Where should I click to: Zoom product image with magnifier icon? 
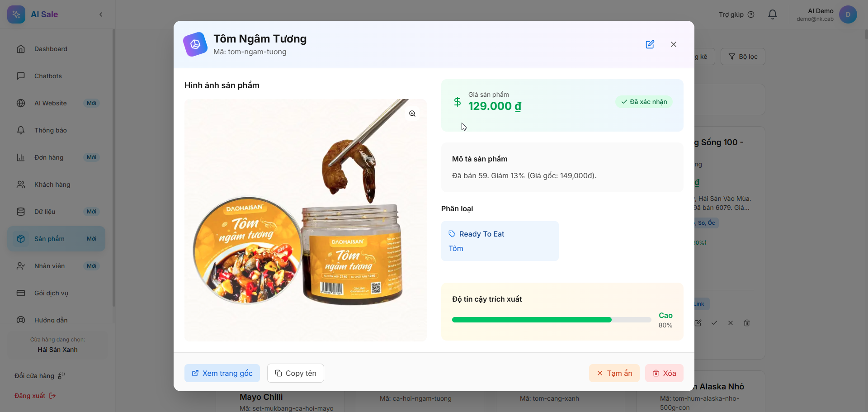coord(412,114)
